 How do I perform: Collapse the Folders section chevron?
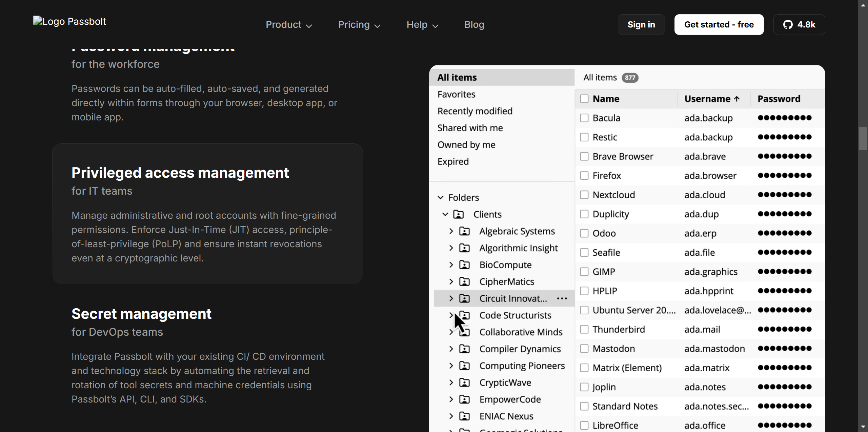440,197
